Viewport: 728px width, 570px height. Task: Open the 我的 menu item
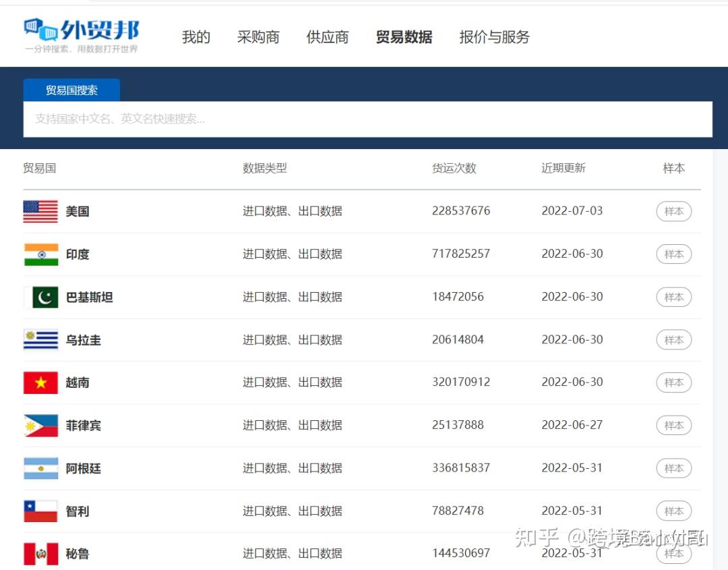196,37
